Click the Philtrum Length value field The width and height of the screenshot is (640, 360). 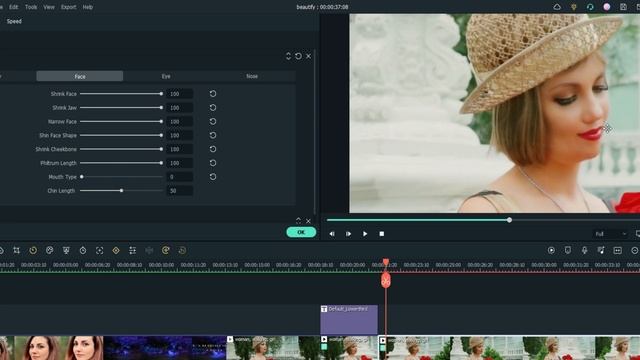(180, 163)
